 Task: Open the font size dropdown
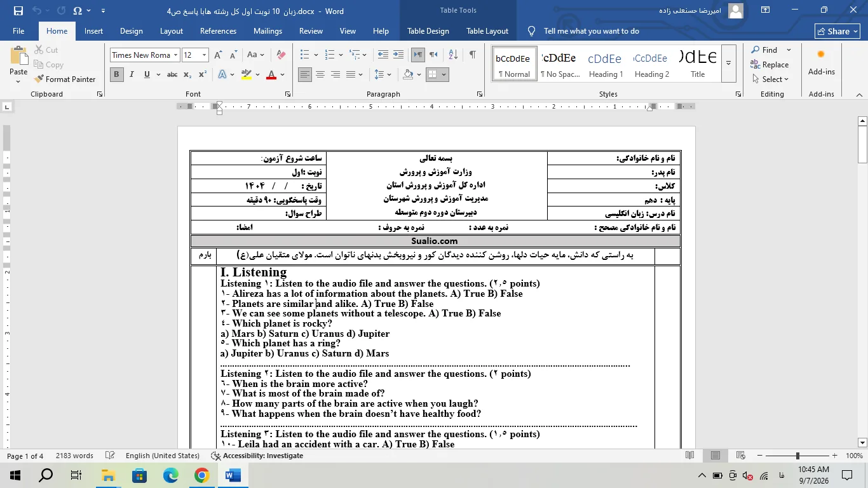tap(204, 55)
